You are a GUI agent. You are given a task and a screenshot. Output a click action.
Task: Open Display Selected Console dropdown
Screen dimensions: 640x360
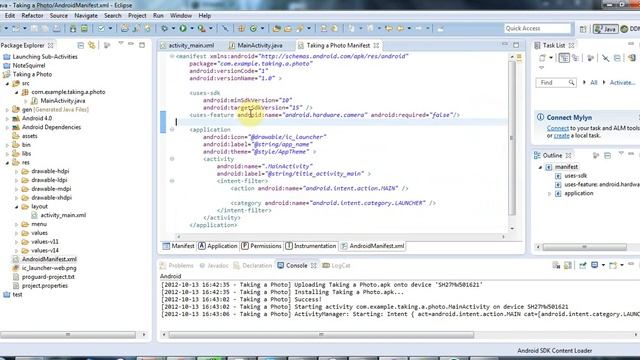603,265
